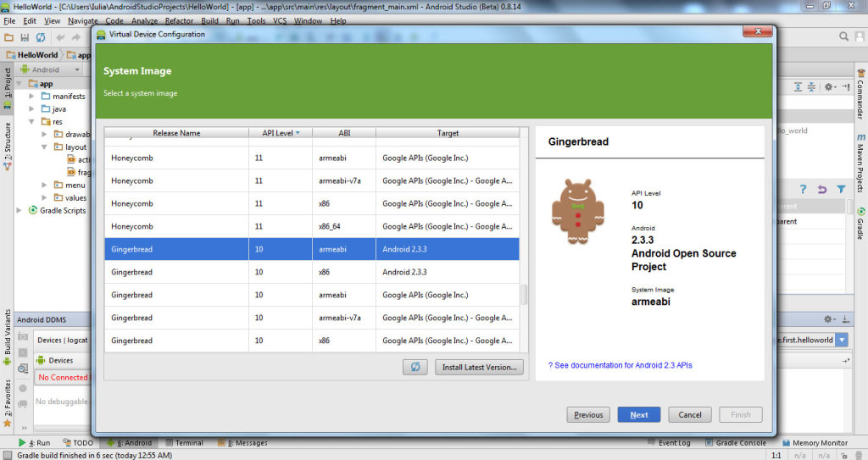Switch to Devices | logcat tab
The width and height of the screenshot is (868, 460).
[x=62, y=340]
